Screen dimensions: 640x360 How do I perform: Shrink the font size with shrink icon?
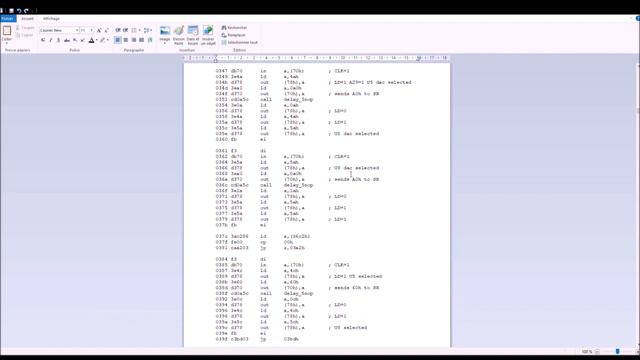107,30
